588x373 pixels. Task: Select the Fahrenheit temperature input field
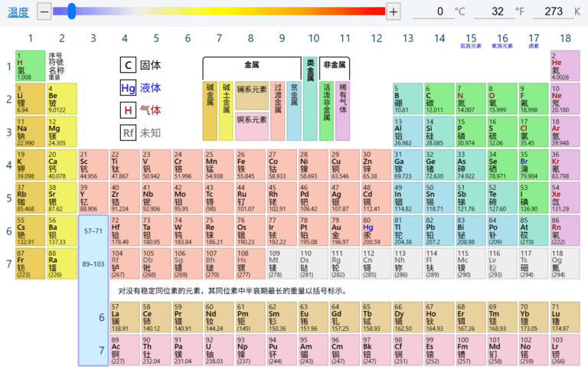pyautogui.click(x=495, y=11)
